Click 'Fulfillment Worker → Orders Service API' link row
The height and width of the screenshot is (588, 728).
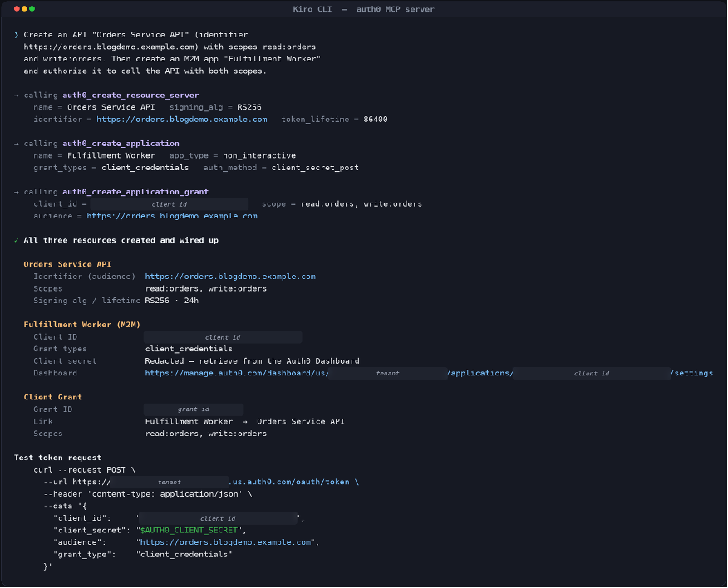(x=245, y=421)
